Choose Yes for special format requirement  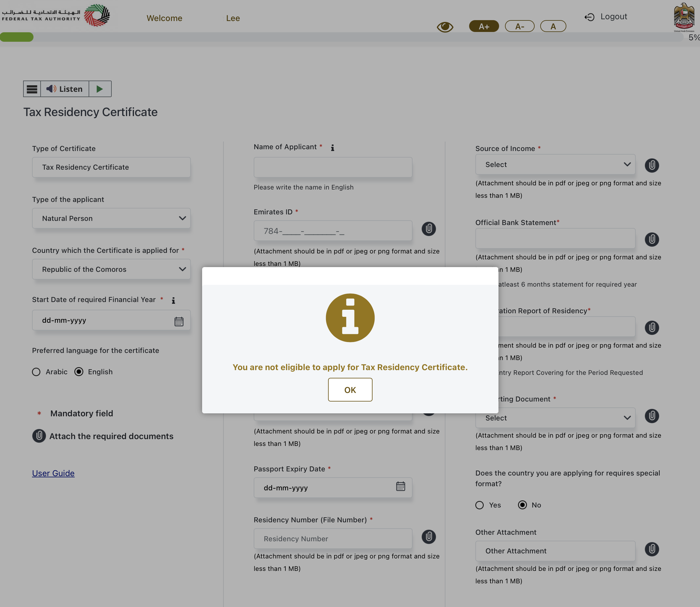click(479, 505)
